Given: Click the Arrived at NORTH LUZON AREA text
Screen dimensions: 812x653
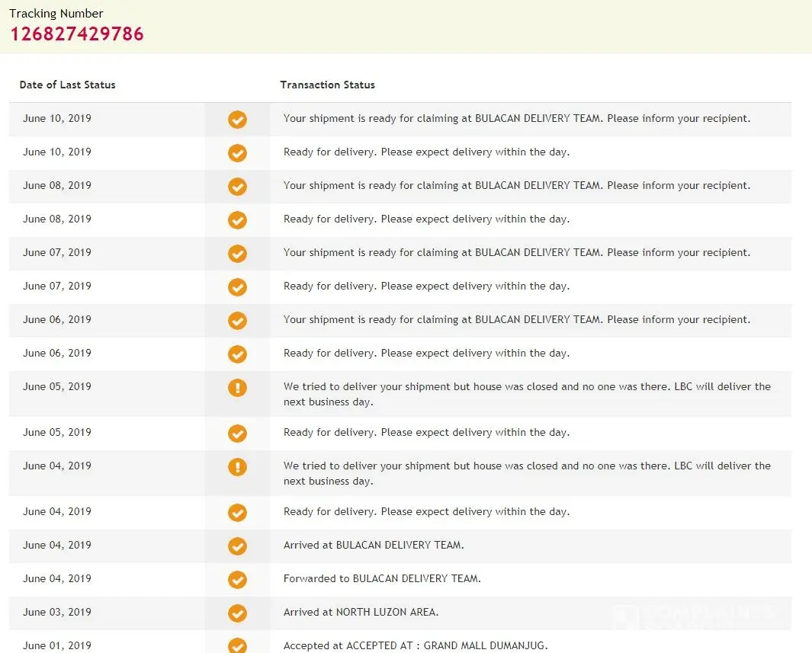Looking at the screenshot, I should coord(361,612).
